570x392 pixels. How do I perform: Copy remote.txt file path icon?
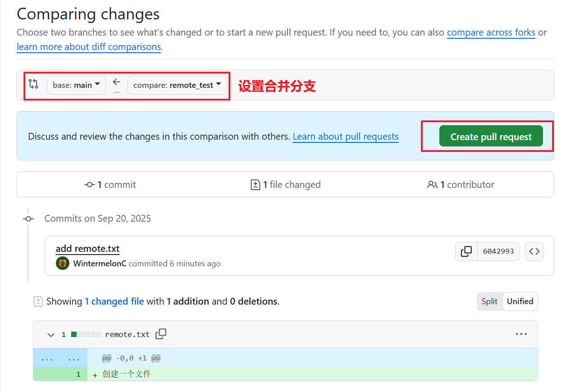(x=161, y=334)
